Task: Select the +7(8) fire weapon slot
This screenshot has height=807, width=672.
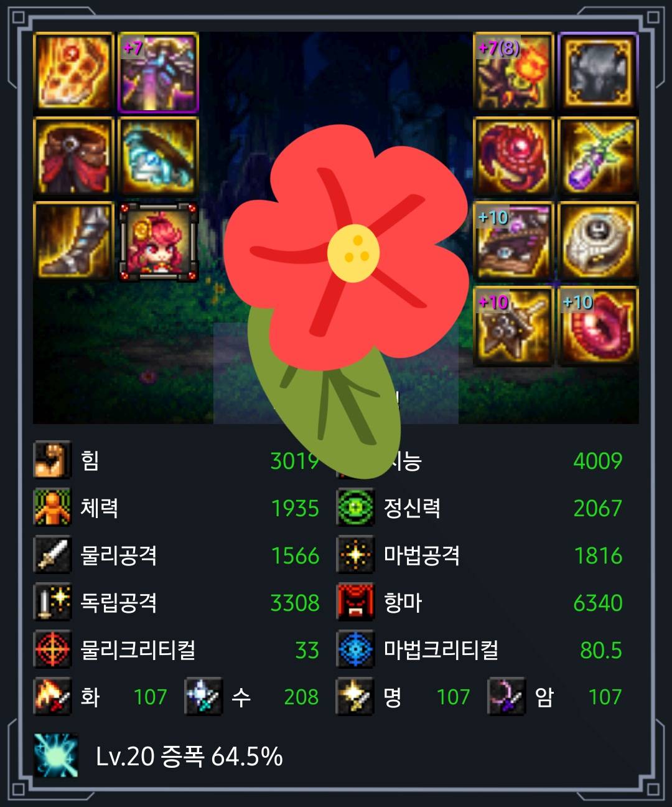Action: tap(513, 72)
